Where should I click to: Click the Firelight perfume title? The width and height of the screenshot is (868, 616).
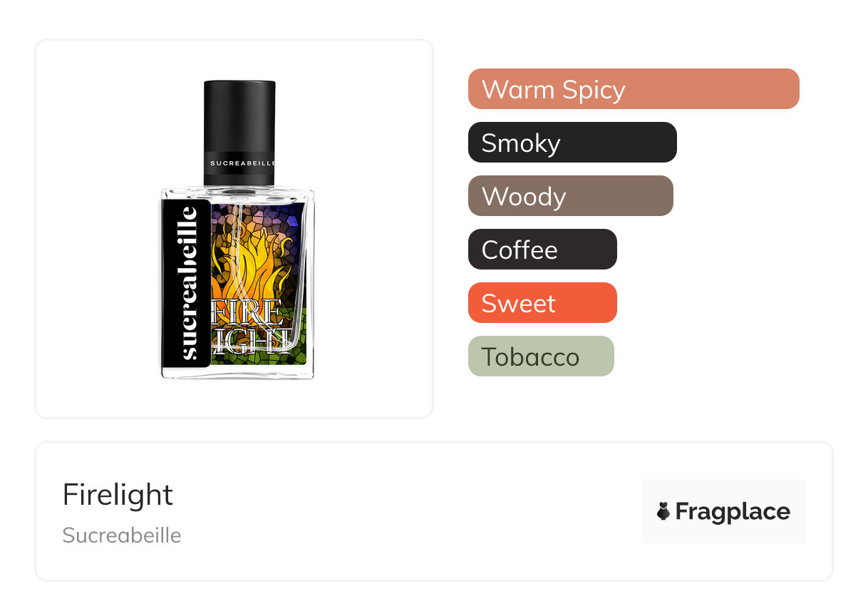(118, 494)
